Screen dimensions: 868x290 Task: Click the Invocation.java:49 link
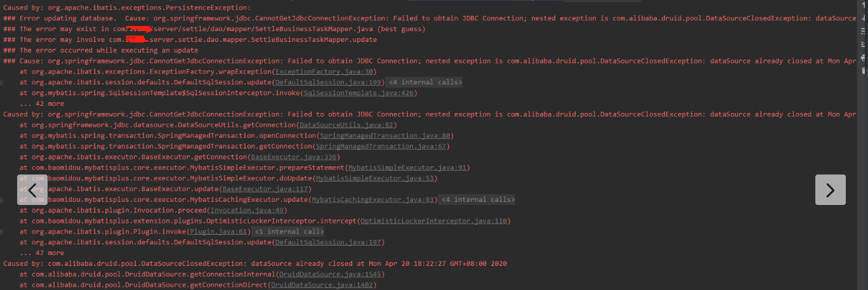[x=246, y=211]
